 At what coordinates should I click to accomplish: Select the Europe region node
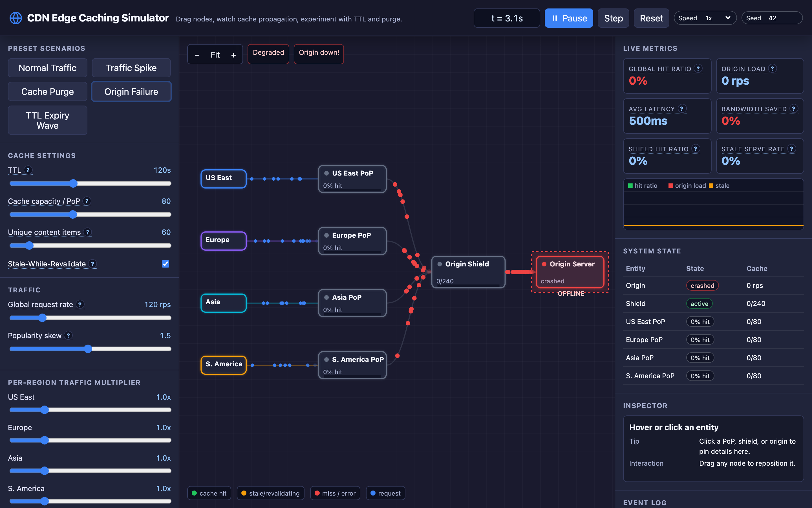(224, 240)
